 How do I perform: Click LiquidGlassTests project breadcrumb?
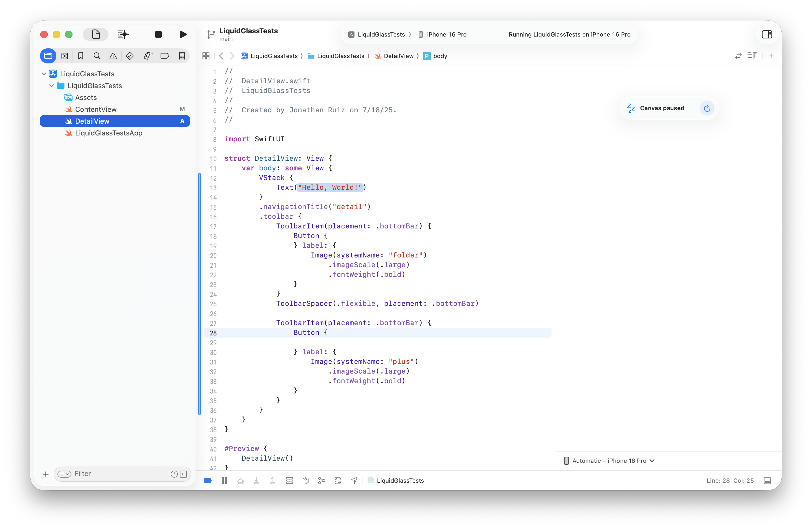269,56
